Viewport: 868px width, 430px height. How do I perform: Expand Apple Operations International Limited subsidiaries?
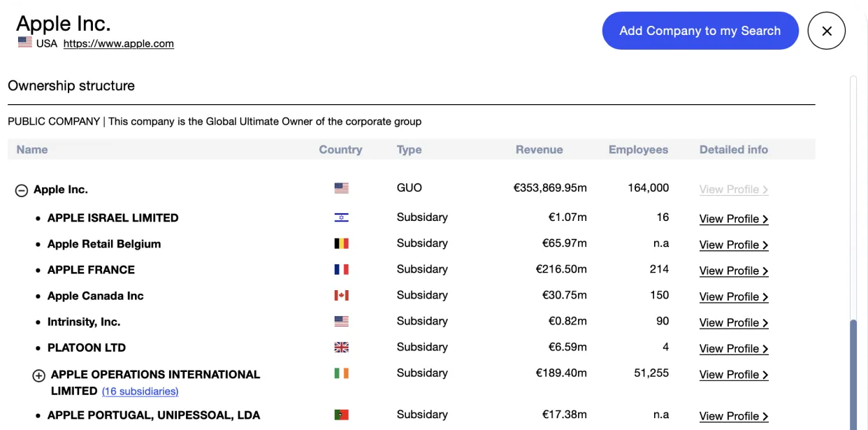pos(39,375)
